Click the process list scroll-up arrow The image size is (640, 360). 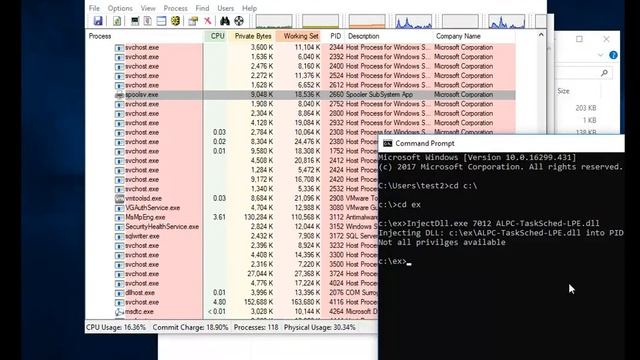[x=541, y=35]
